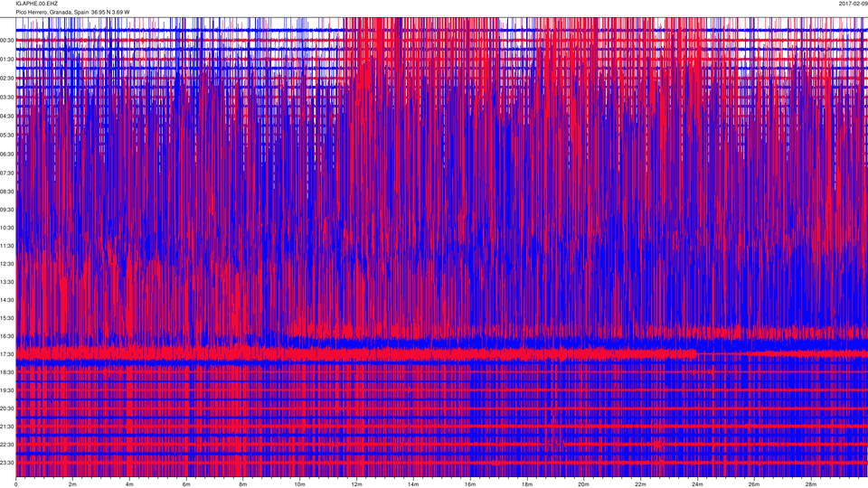The width and height of the screenshot is (868, 488).
Task: Click the '10:30' time axis label
Action: pyautogui.click(x=6, y=228)
